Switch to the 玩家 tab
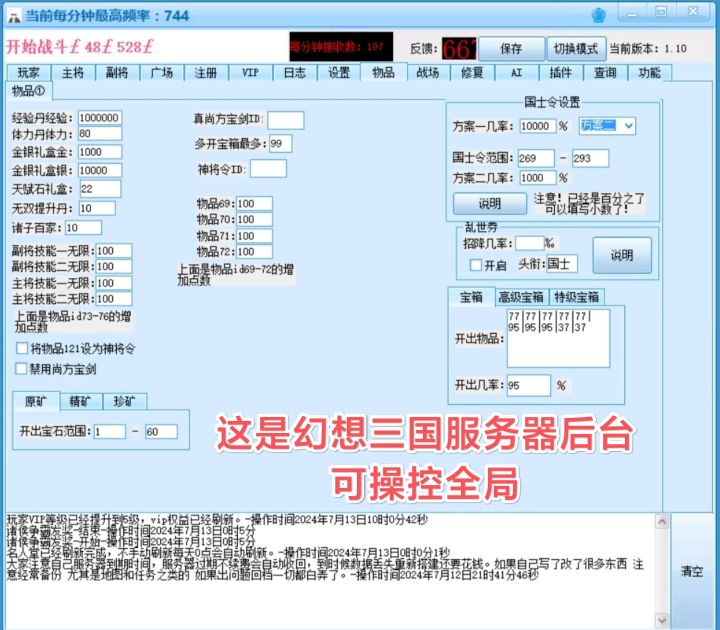Viewport: 720px width, 630px height. pyautogui.click(x=28, y=73)
